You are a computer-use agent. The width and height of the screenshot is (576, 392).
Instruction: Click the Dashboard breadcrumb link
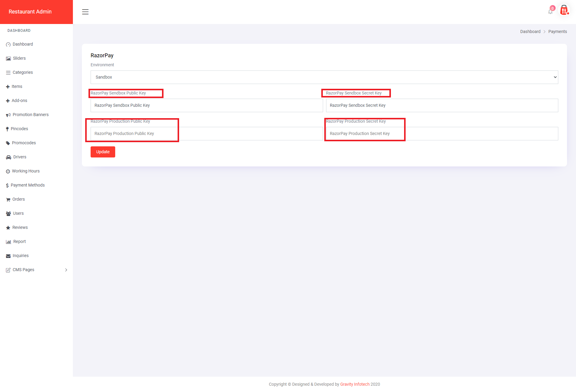pyautogui.click(x=530, y=31)
